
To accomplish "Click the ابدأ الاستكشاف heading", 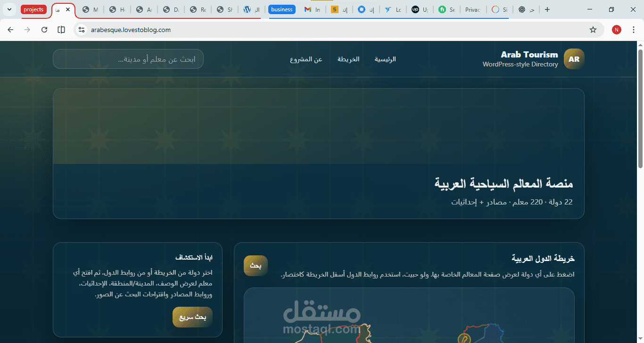I will [194, 258].
